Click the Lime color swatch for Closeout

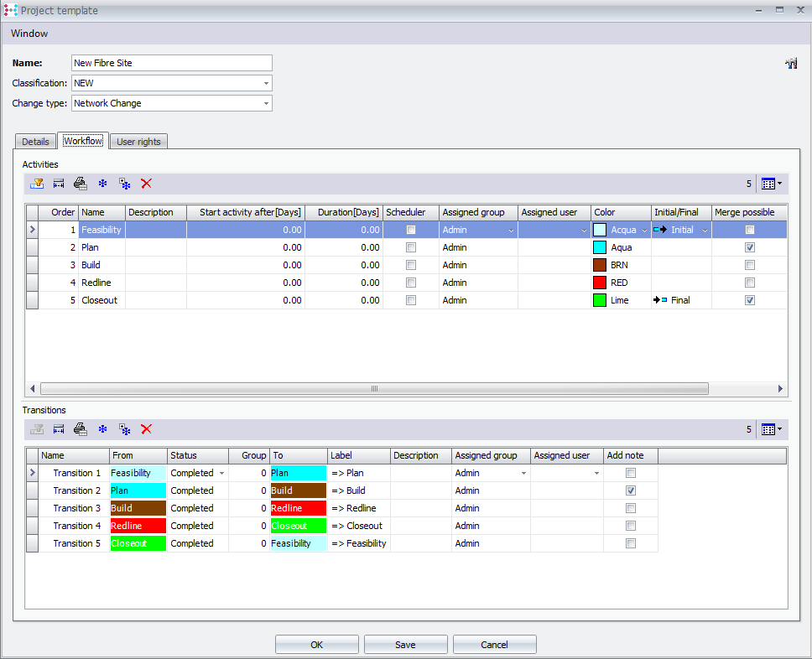[x=600, y=300]
